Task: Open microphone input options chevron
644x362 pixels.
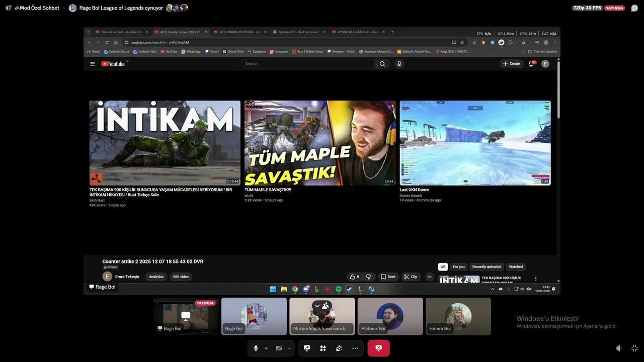Action: coord(266,348)
